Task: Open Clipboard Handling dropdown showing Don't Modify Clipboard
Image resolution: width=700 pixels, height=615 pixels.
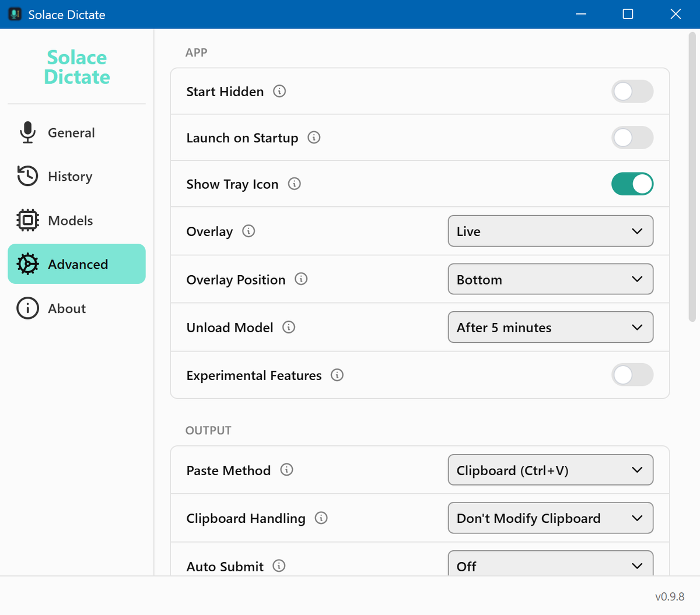Action: pos(551,518)
